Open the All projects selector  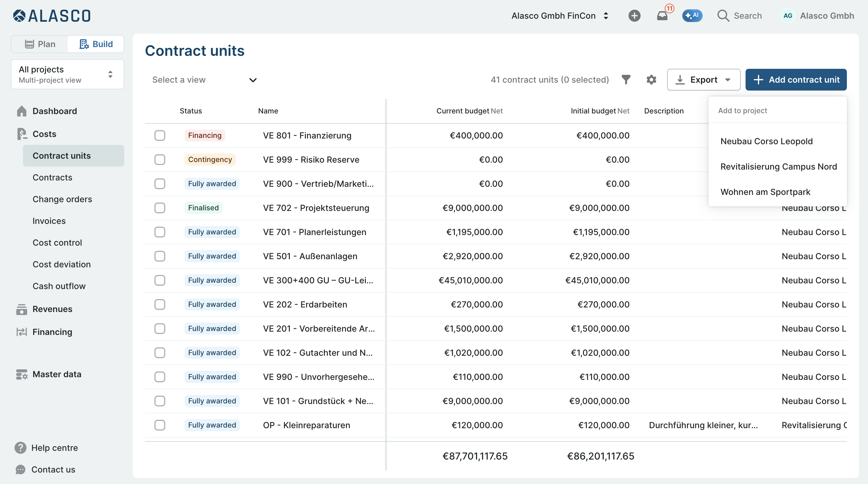coord(67,74)
